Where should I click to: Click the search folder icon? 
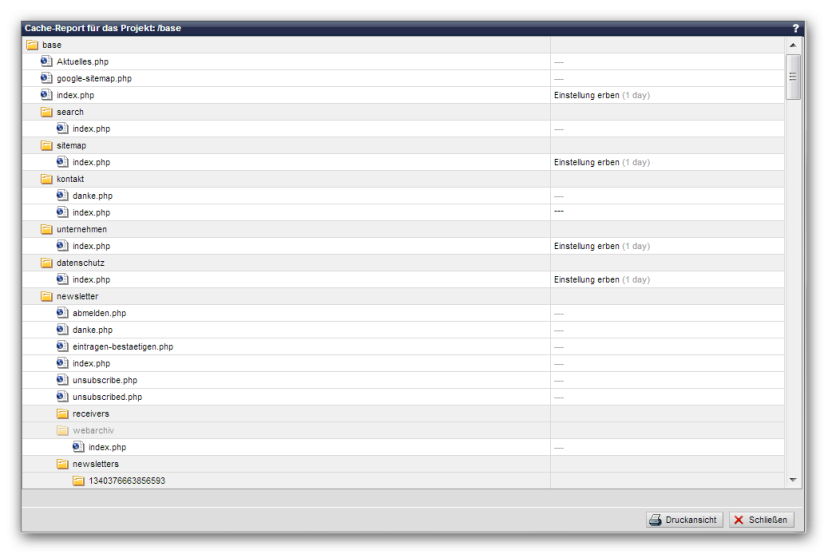point(46,112)
